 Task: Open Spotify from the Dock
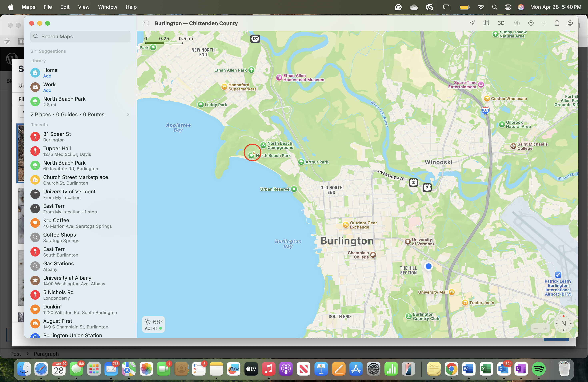(x=539, y=369)
